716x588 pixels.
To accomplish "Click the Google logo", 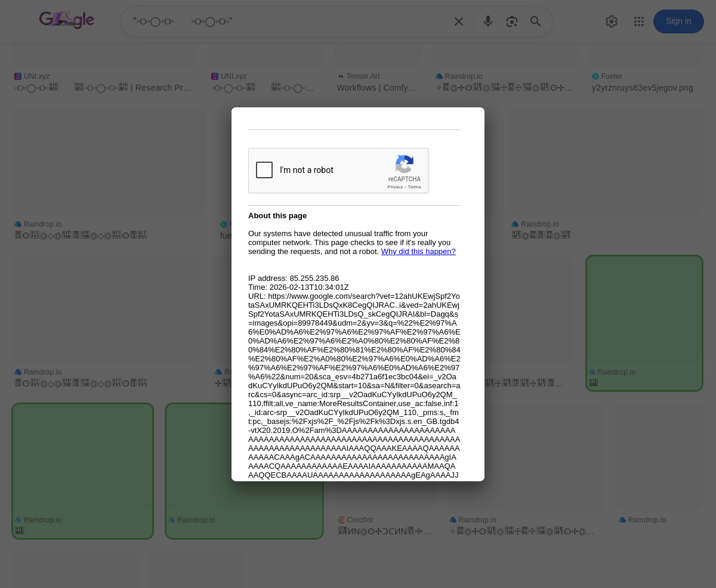I will click(x=67, y=20).
